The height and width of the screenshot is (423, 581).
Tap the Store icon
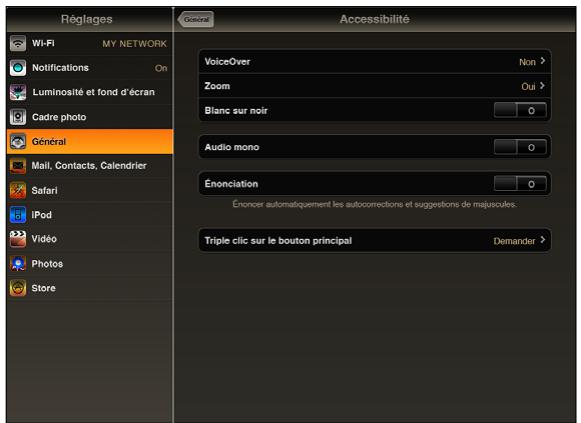tap(18, 288)
